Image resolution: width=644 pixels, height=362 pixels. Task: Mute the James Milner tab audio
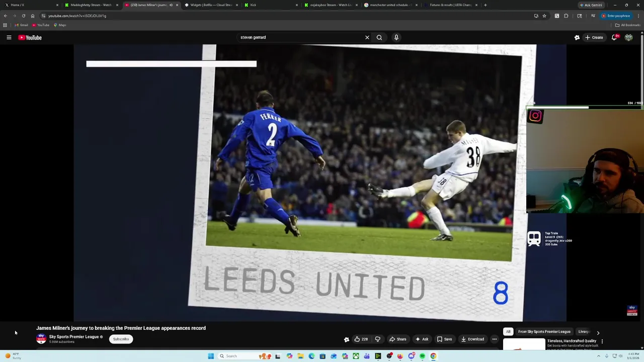[x=171, y=5]
